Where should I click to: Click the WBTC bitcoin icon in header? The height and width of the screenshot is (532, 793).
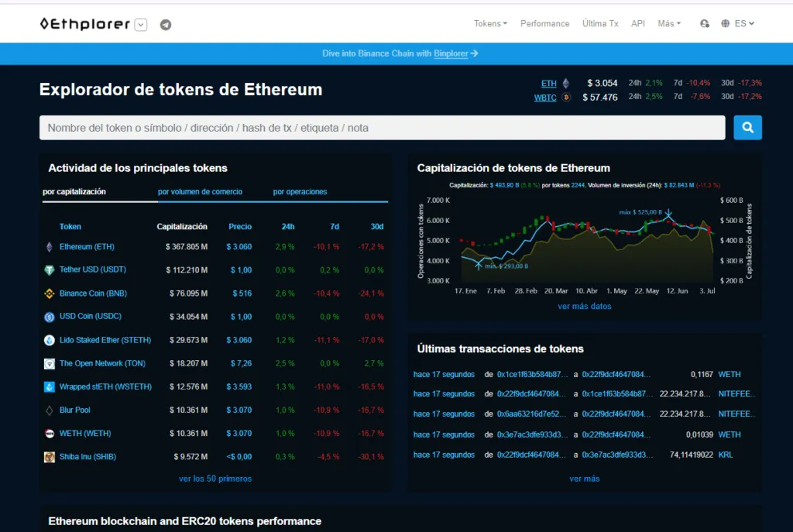(566, 98)
